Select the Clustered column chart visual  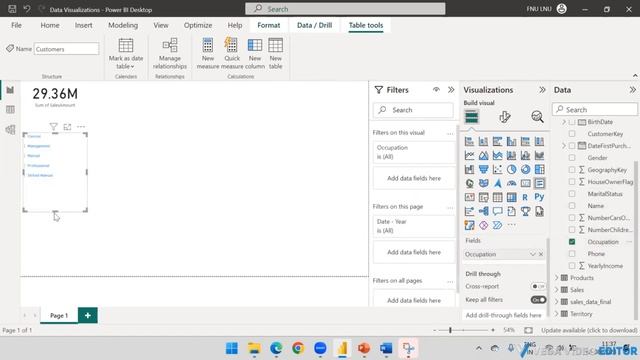tap(511, 142)
